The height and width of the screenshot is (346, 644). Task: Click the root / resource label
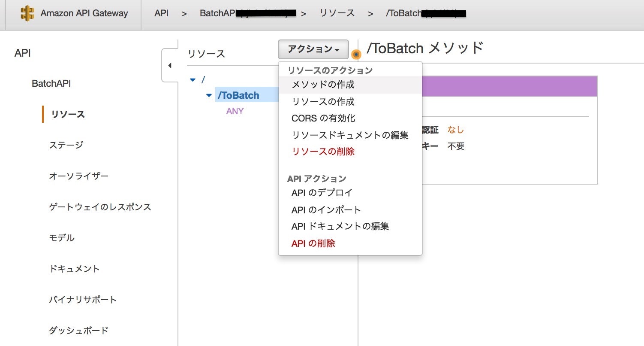203,80
